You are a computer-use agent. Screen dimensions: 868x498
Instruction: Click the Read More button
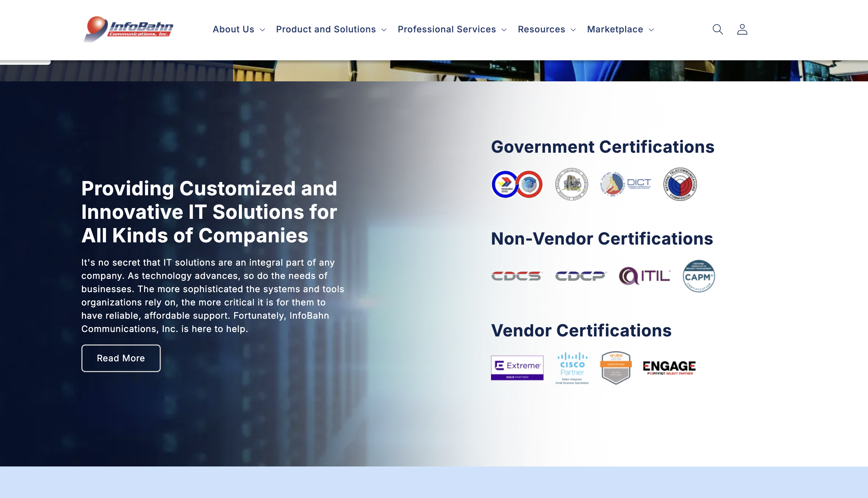coord(121,358)
